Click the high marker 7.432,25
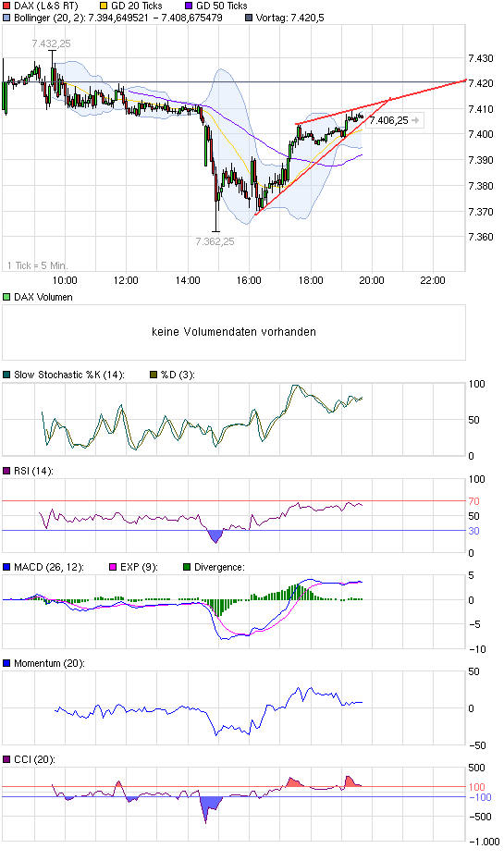504x861 pixels. click(x=52, y=43)
